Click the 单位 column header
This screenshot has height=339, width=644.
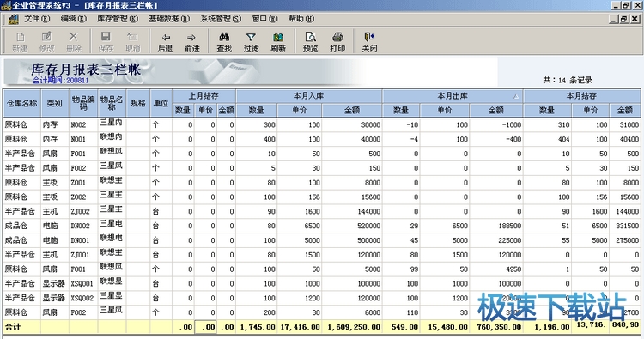[161, 103]
